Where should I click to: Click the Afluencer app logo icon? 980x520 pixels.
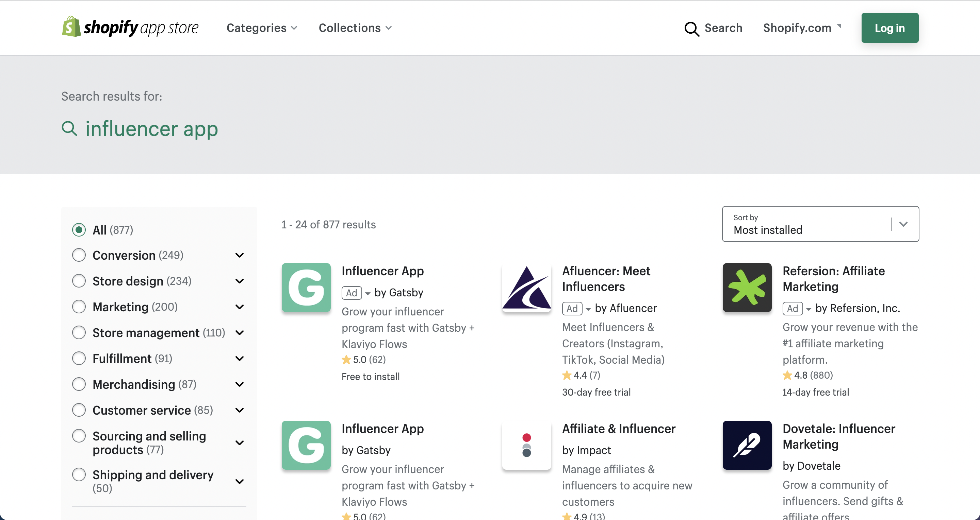pos(526,288)
